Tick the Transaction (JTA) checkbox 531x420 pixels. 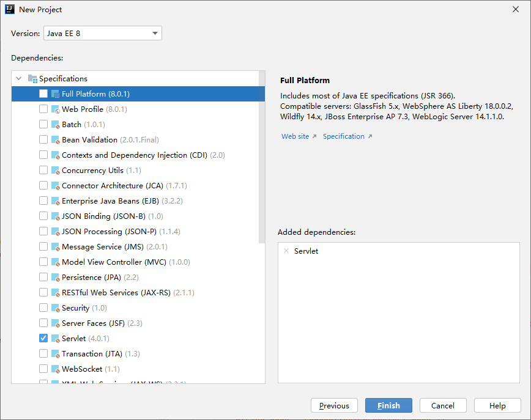pyautogui.click(x=43, y=353)
